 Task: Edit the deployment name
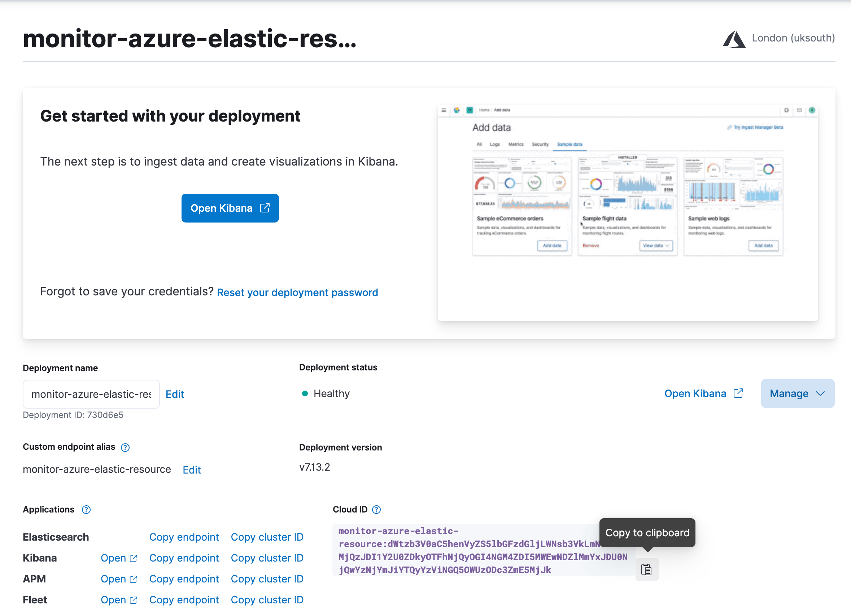click(x=175, y=394)
